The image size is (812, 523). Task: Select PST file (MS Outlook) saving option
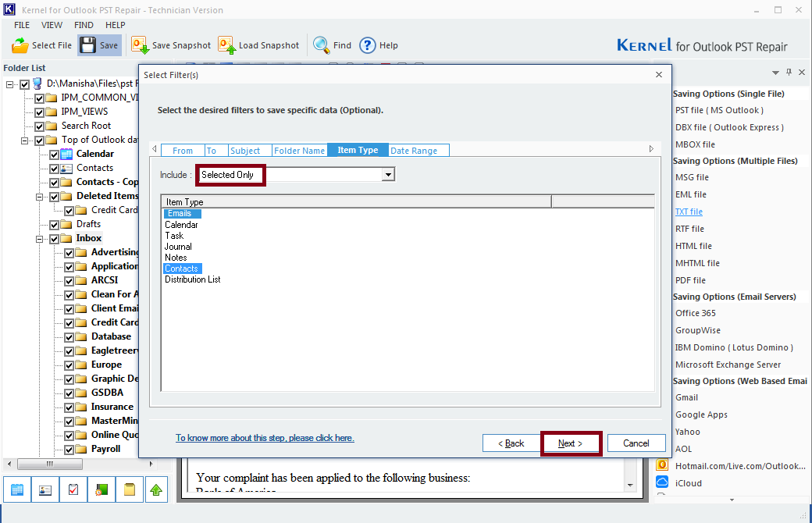pyautogui.click(x=719, y=110)
